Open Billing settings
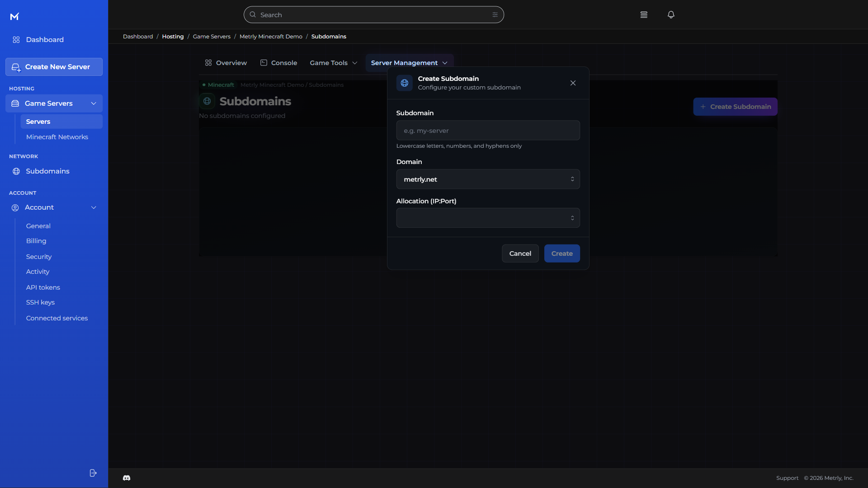Image resolution: width=868 pixels, height=488 pixels. [x=36, y=241]
